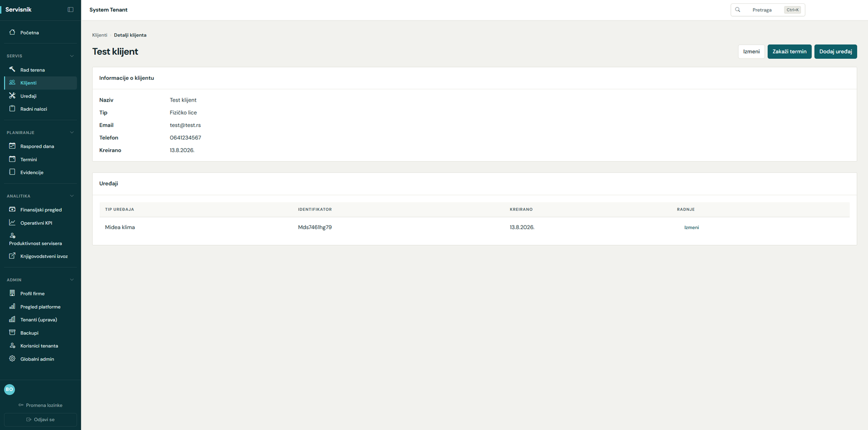The image size is (868, 430).
Task: Open Knjigovodstveni izvoz export icon
Action: click(12, 256)
